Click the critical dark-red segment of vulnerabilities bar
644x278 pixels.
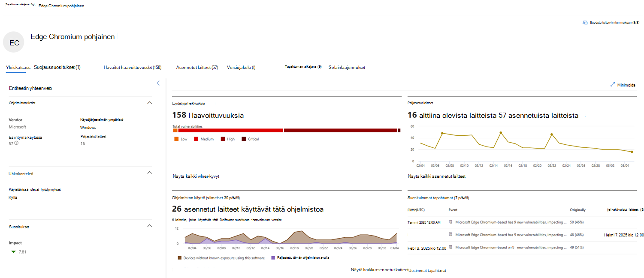click(x=399, y=130)
